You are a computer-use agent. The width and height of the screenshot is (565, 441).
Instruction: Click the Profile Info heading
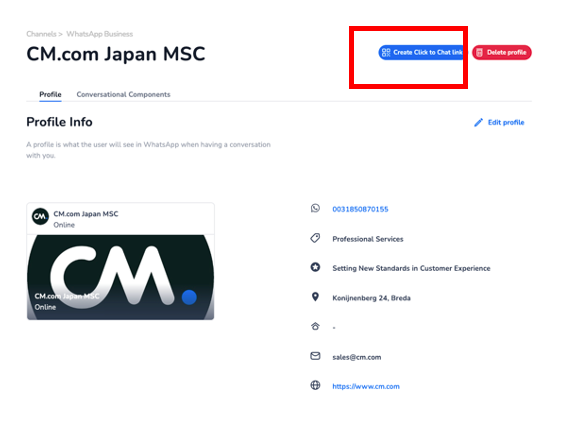tap(59, 122)
